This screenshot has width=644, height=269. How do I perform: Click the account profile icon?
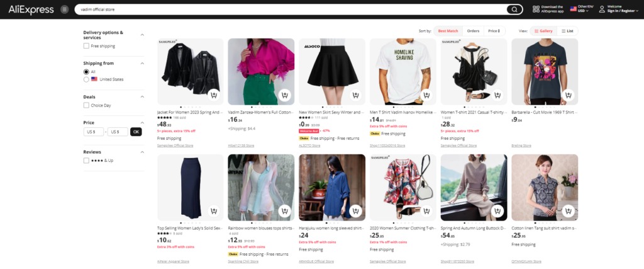click(x=602, y=9)
